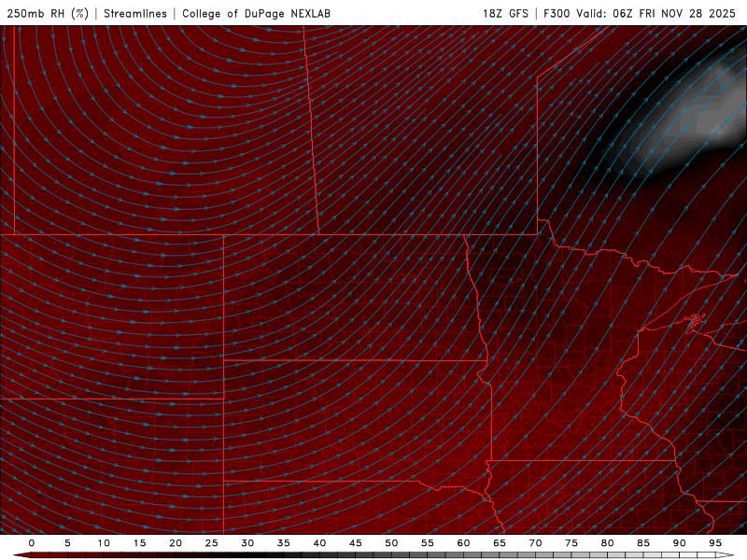This screenshot has width=747, height=560.
Task: Click the "Valid: 06Z FRI NOV 28 2025" text
Action: pos(656,13)
